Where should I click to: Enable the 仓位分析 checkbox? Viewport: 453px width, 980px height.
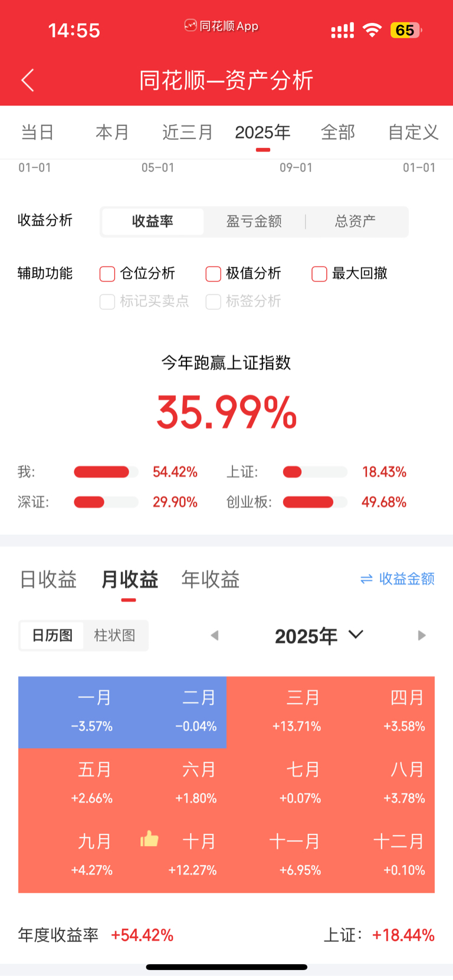107,274
